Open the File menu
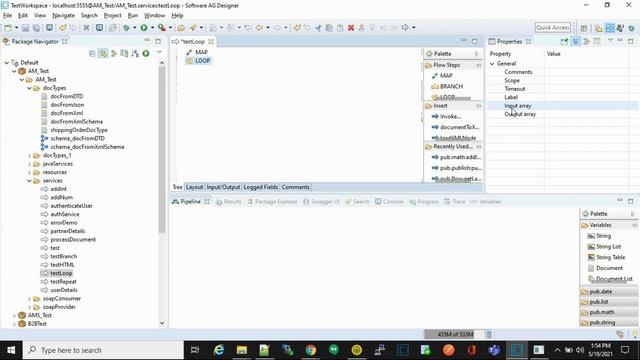640x360 pixels. (x=7, y=16)
